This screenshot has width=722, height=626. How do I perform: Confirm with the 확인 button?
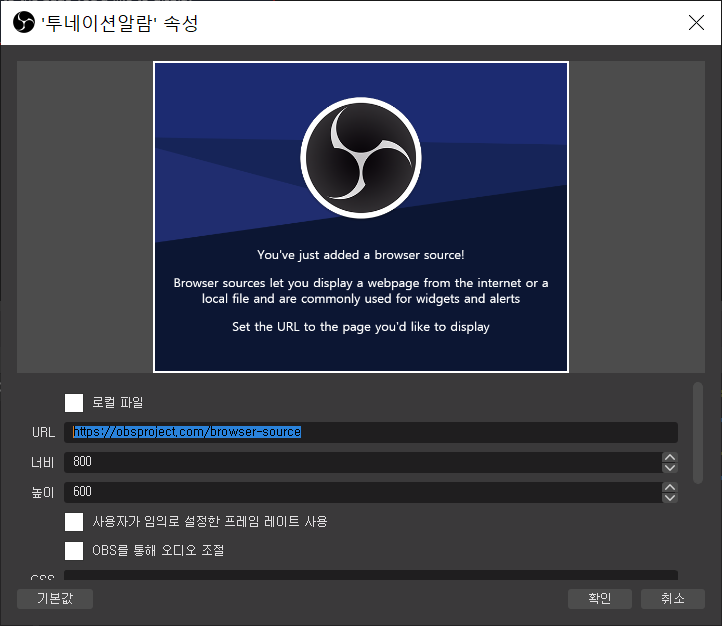600,599
